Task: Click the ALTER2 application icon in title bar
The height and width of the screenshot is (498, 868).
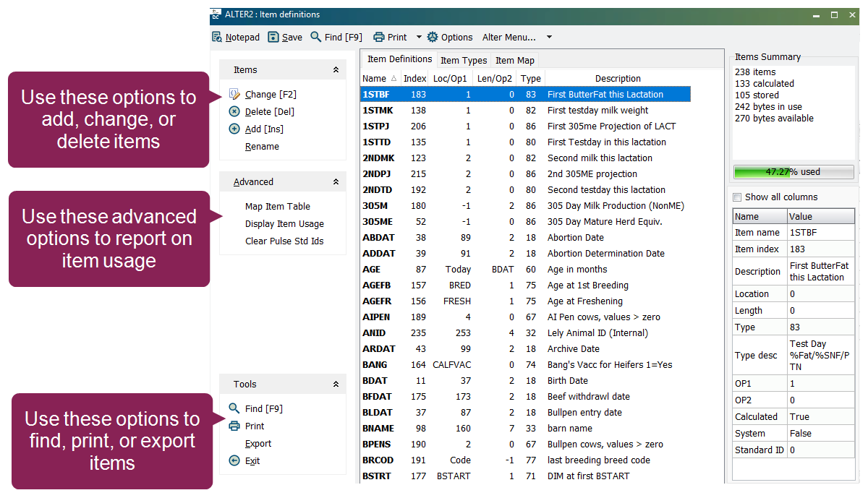Action: coord(216,14)
